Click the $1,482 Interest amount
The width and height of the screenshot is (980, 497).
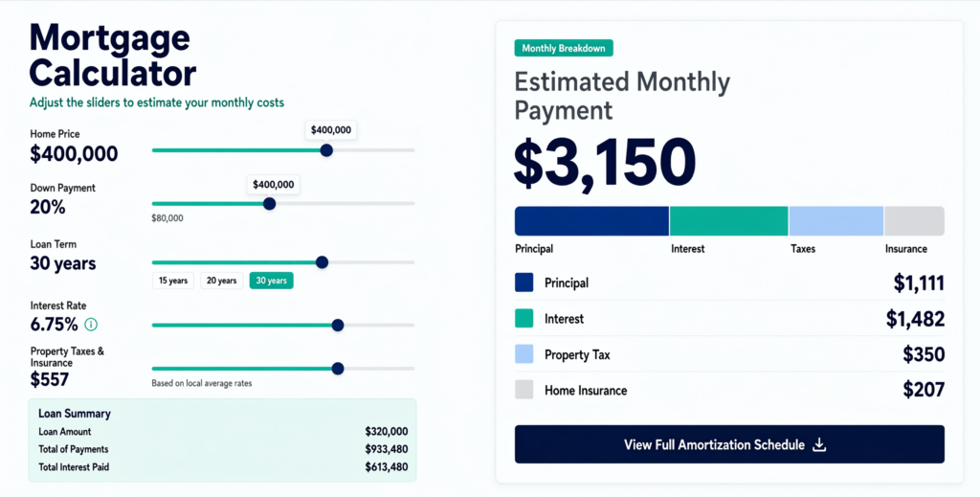click(x=916, y=319)
